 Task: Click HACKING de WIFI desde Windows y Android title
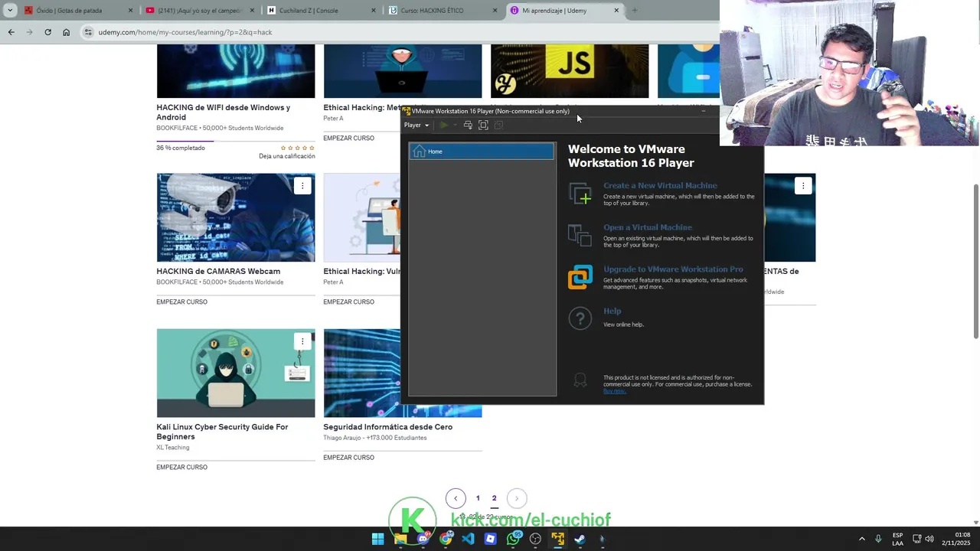(224, 112)
